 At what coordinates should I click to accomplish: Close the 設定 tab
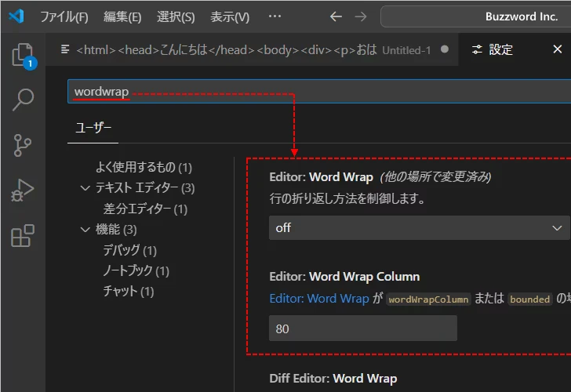(x=557, y=49)
